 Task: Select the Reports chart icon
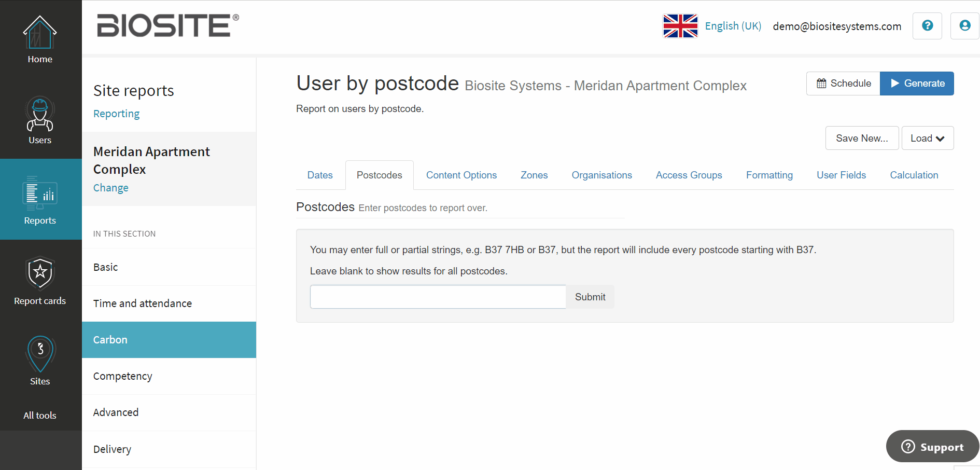[40, 193]
